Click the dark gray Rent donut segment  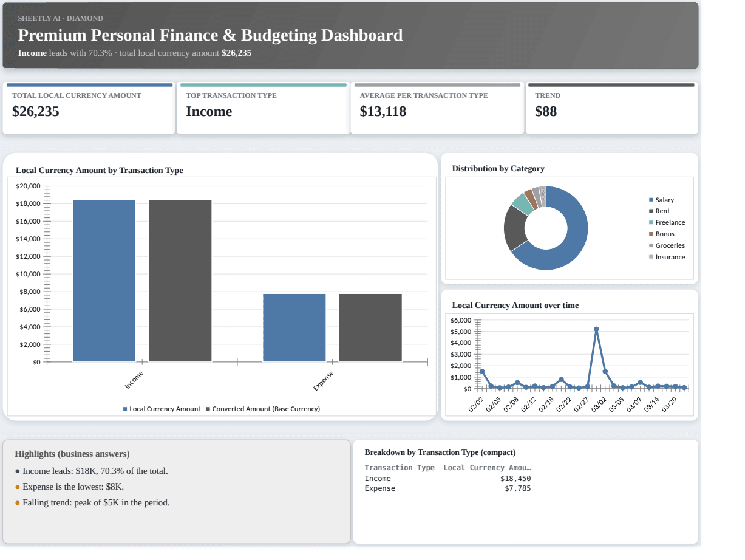tap(514, 228)
